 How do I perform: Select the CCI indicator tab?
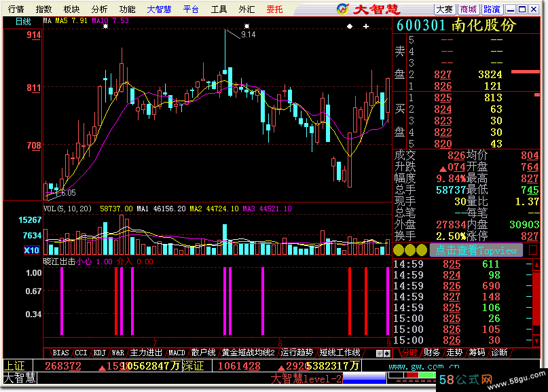pos(81,353)
